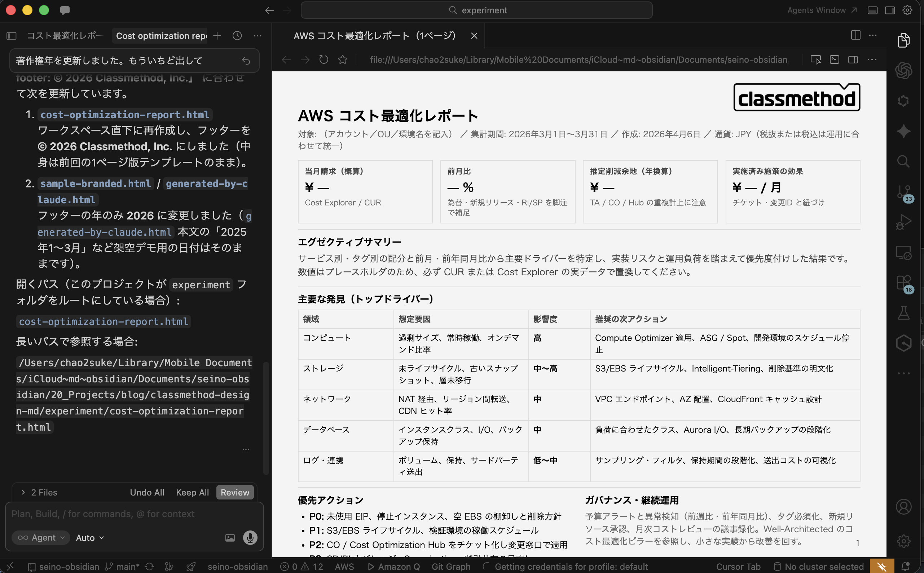Open chat history via the clock icon
Screen dimensions: 924x573
pos(237,36)
